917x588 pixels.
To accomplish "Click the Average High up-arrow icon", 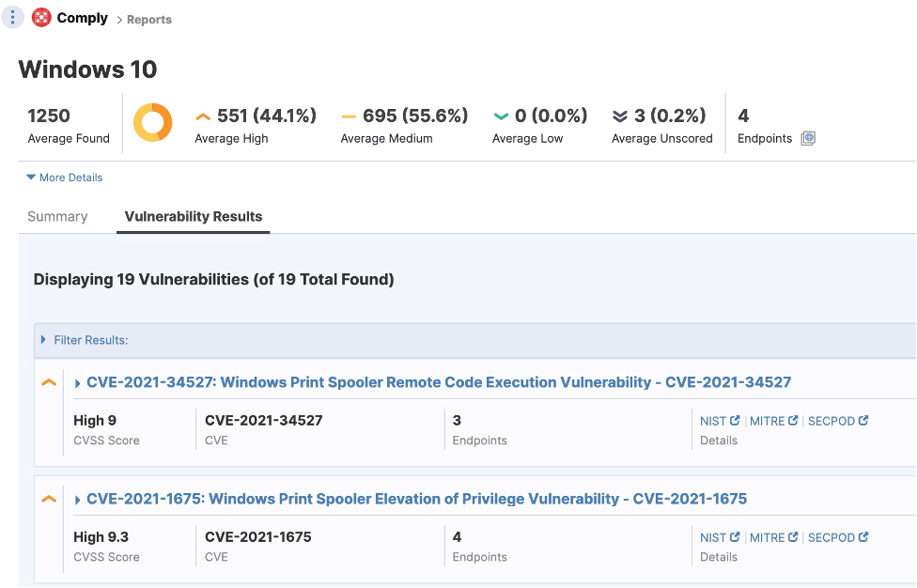I will tap(203, 116).
